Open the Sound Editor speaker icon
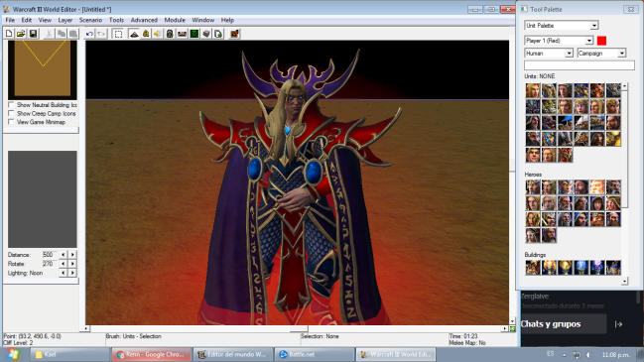Image resolution: width=644 pixels, height=362 pixels. (x=158, y=34)
